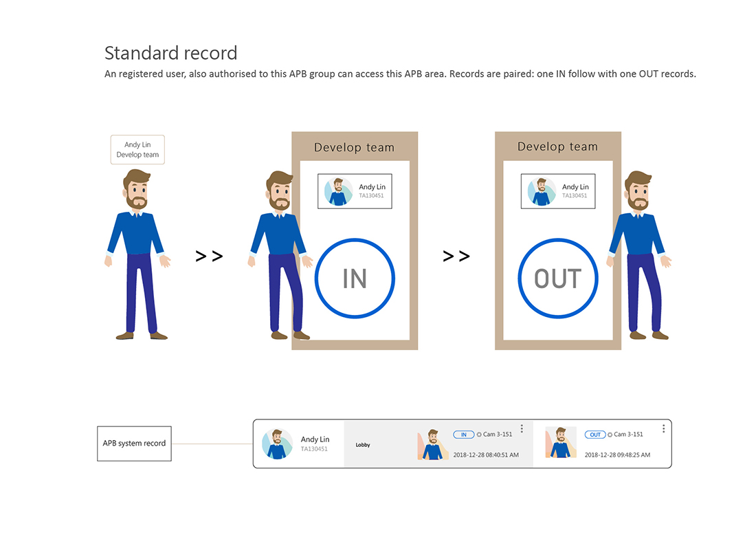Select the Lobby area in the record

tap(363, 445)
